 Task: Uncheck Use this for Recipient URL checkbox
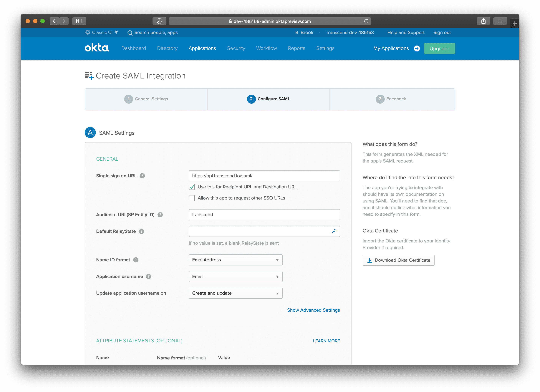click(192, 187)
